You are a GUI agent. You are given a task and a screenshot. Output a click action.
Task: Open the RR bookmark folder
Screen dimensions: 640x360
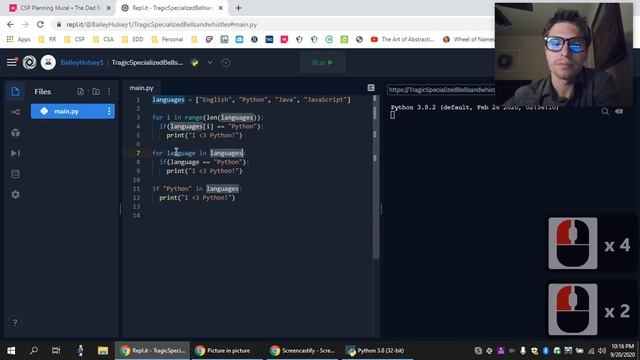(47, 39)
